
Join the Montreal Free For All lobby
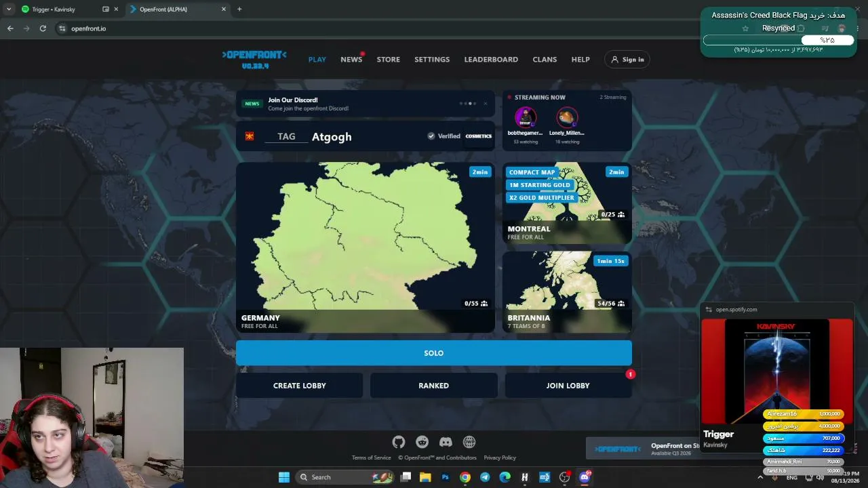pos(567,203)
